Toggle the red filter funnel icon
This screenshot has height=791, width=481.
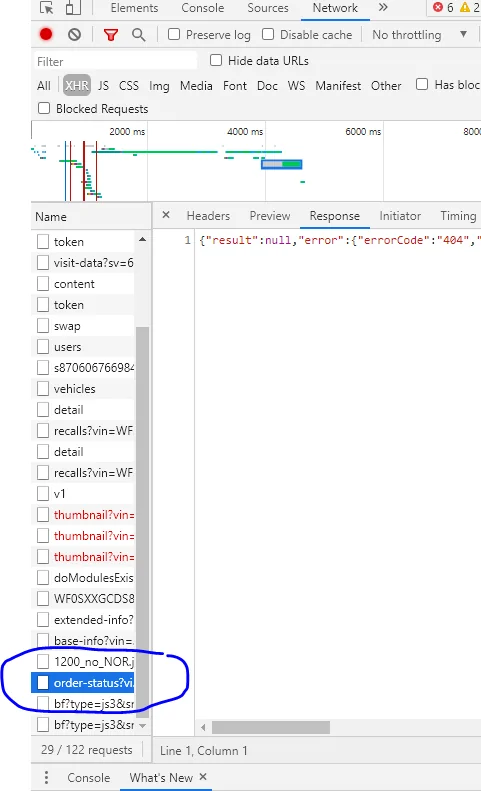coord(111,34)
